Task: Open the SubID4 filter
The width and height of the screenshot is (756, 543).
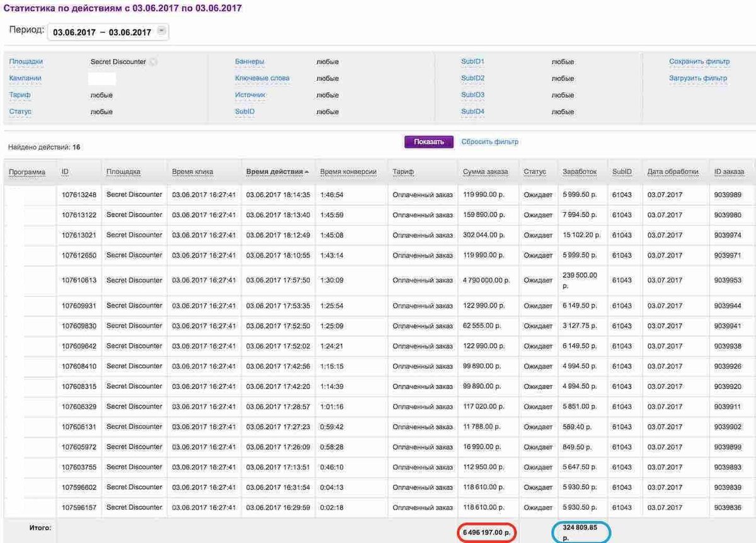Action: (x=472, y=111)
